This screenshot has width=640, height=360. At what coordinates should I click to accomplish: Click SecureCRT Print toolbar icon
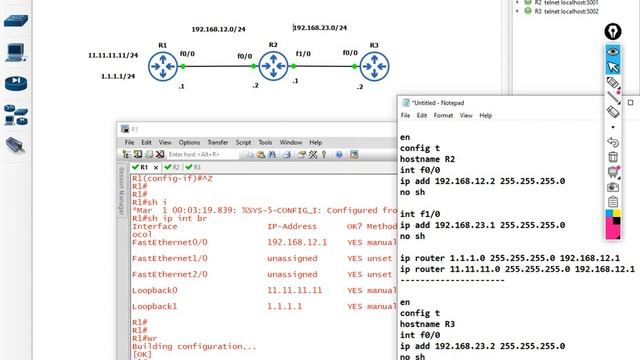pyautogui.click(x=287, y=154)
